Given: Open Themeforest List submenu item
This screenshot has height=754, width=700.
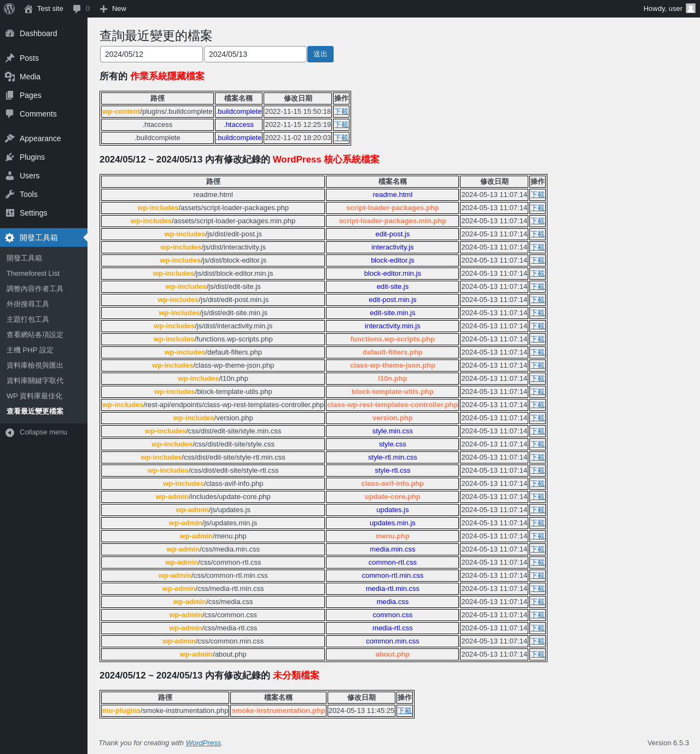Looking at the screenshot, I should tap(44, 274).
